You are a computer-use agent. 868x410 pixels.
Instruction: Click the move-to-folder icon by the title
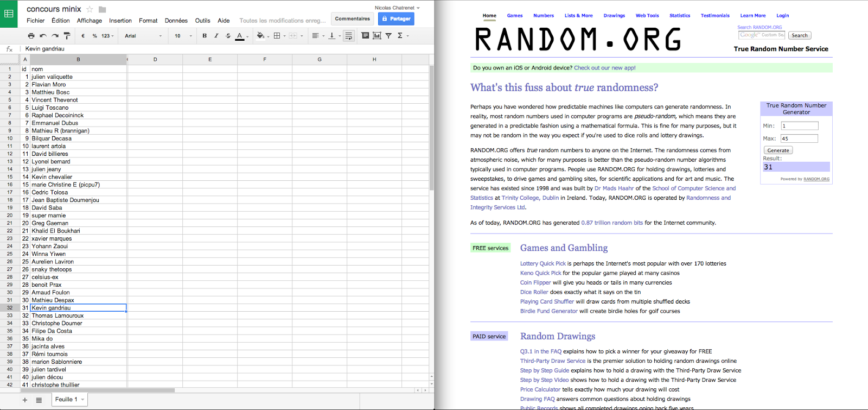pyautogui.click(x=102, y=9)
